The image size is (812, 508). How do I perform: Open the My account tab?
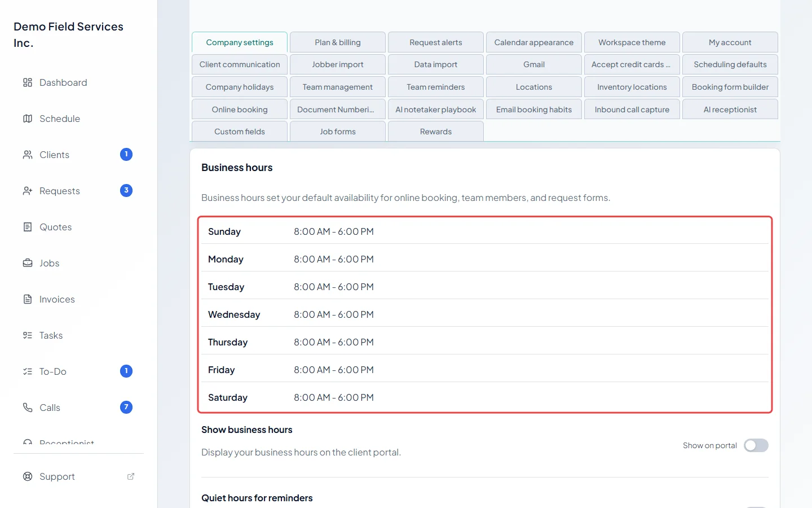click(730, 42)
